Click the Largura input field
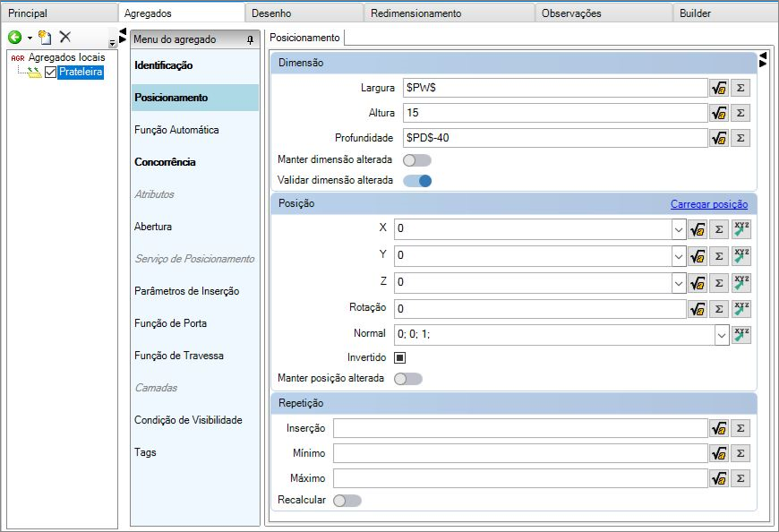Viewport: 779px width, 532px height. (x=555, y=88)
